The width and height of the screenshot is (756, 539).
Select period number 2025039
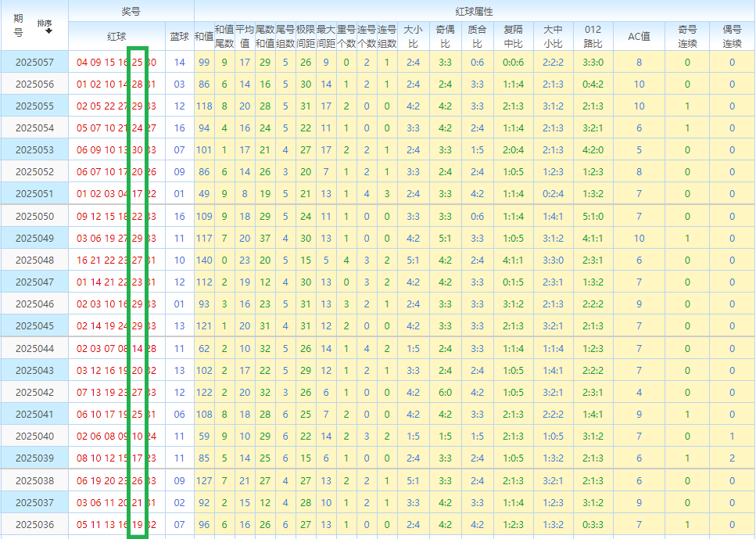[x=34, y=458]
